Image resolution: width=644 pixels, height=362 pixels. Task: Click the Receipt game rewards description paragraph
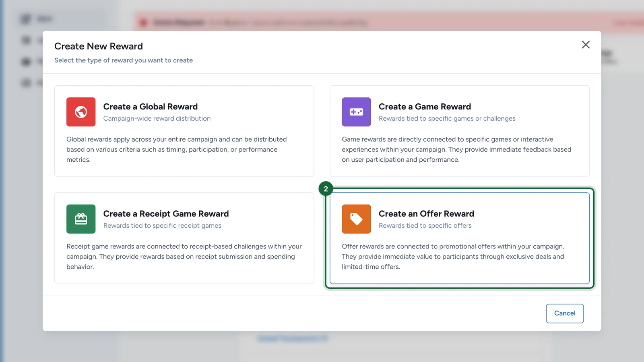(x=184, y=256)
